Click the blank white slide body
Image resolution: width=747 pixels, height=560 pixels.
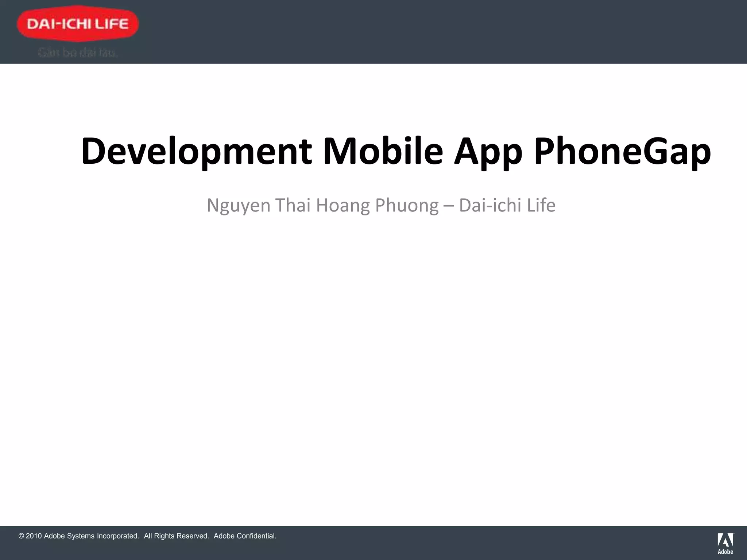point(373,365)
